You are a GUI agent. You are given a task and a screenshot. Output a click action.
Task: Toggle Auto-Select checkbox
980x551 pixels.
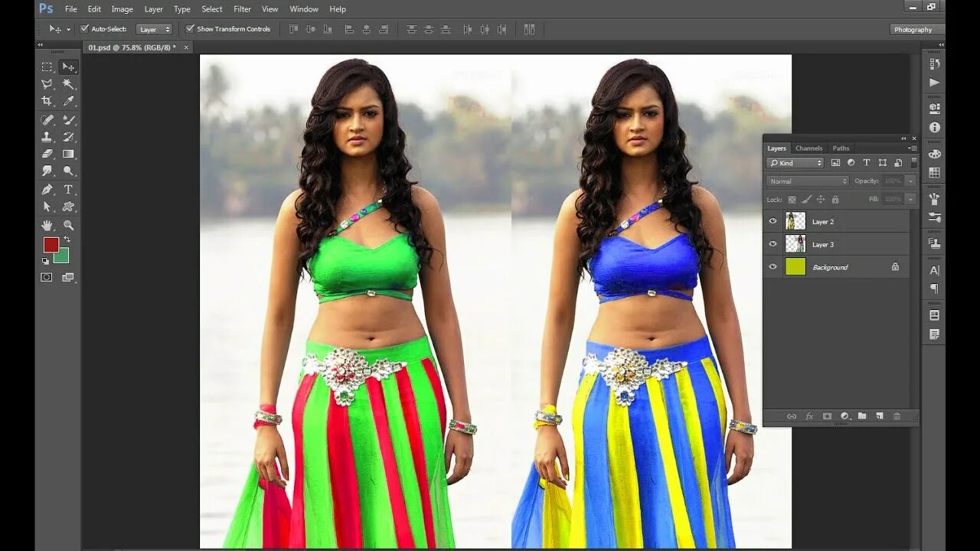tap(85, 29)
